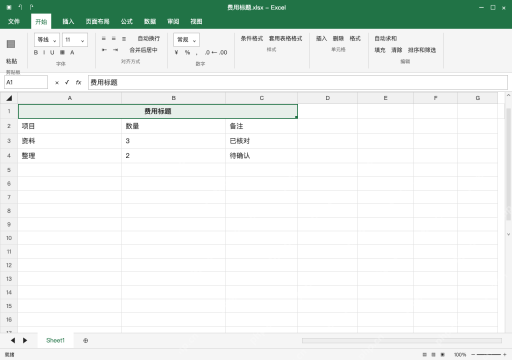
Task: Click the Save icon in title bar
Action: 9,7
